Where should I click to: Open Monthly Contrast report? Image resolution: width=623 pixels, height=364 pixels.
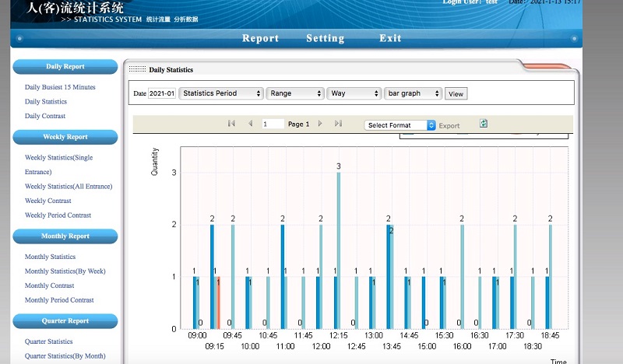[49, 285]
